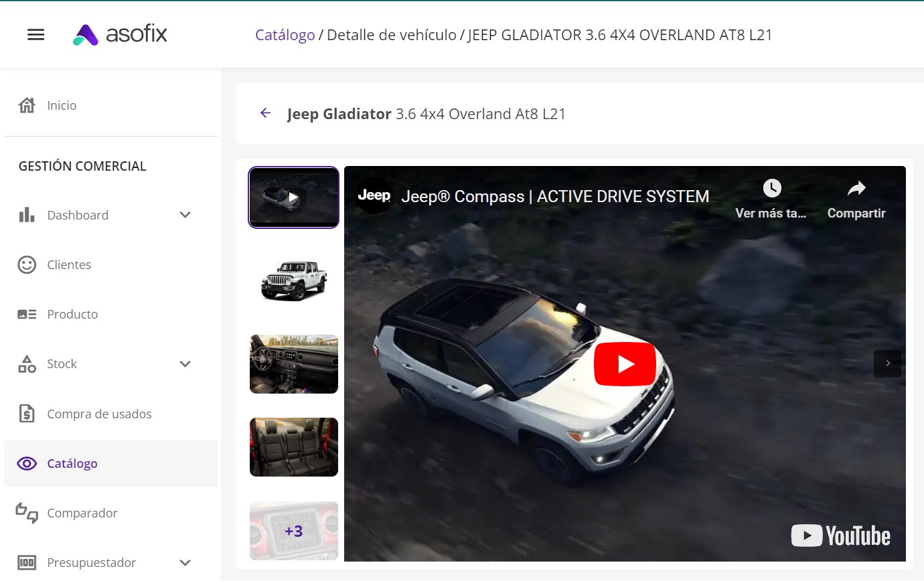Click Jeep Gladiator 3.6 4x4 Overland title
This screenshot has width=924, height=581.
coord(427,114)
